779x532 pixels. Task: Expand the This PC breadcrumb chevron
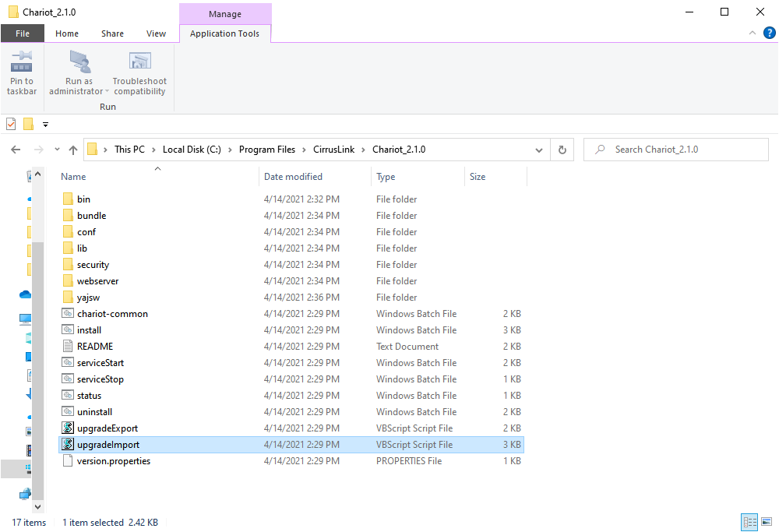153,150
